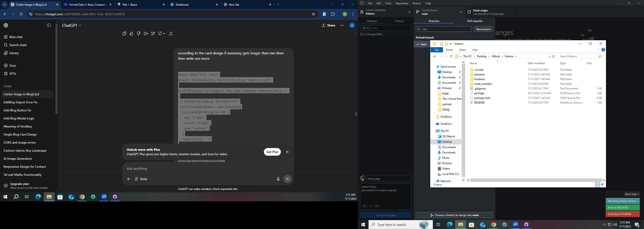Click microphone dictate icon

(x=278, y=179)
